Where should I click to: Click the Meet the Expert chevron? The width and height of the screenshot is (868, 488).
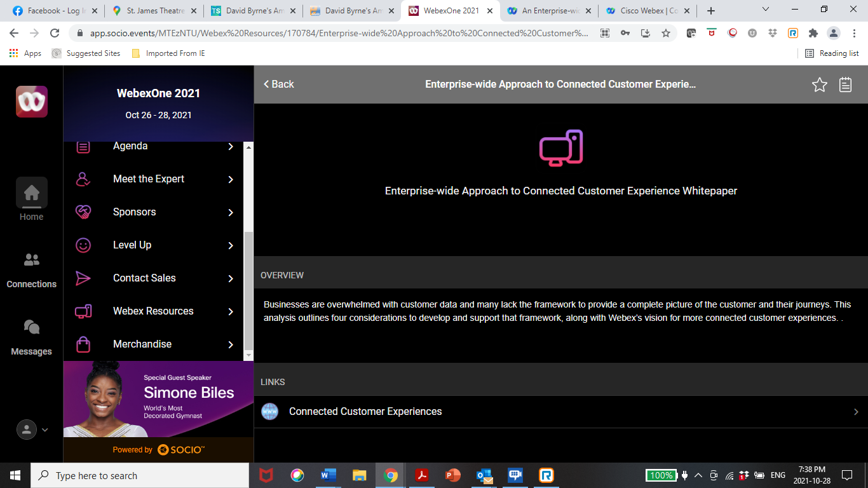[231, 180]
